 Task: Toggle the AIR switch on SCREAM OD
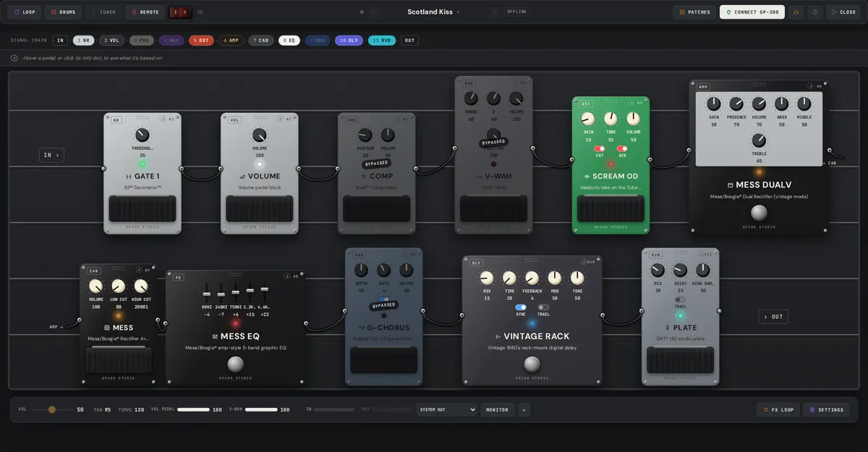622,148
